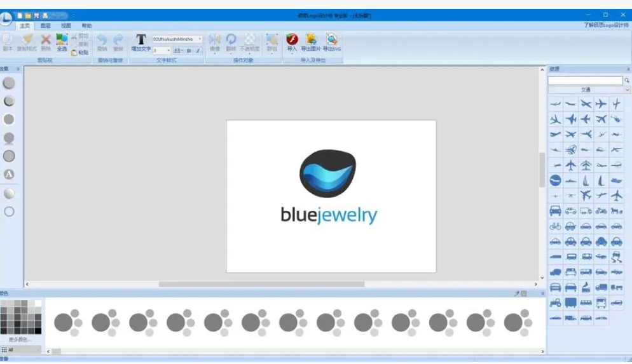Click the red X 删除 delete icon
The image size is (632, 364).
46,39
